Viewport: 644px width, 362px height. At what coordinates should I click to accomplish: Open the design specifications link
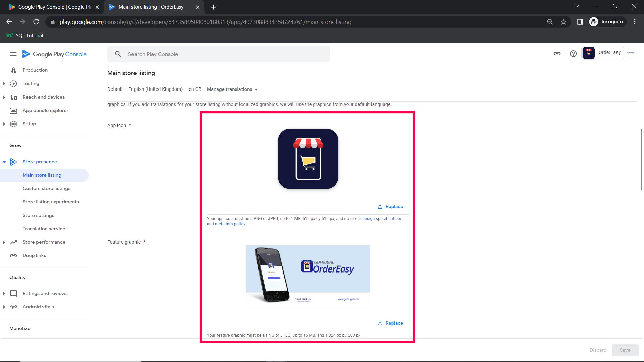(382, 219)
